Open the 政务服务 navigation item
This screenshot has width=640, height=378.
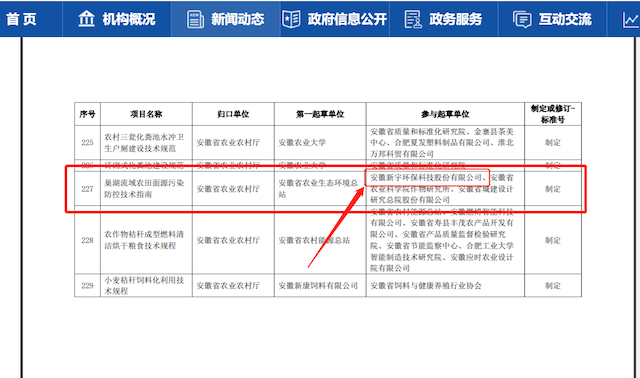[444, 19]
